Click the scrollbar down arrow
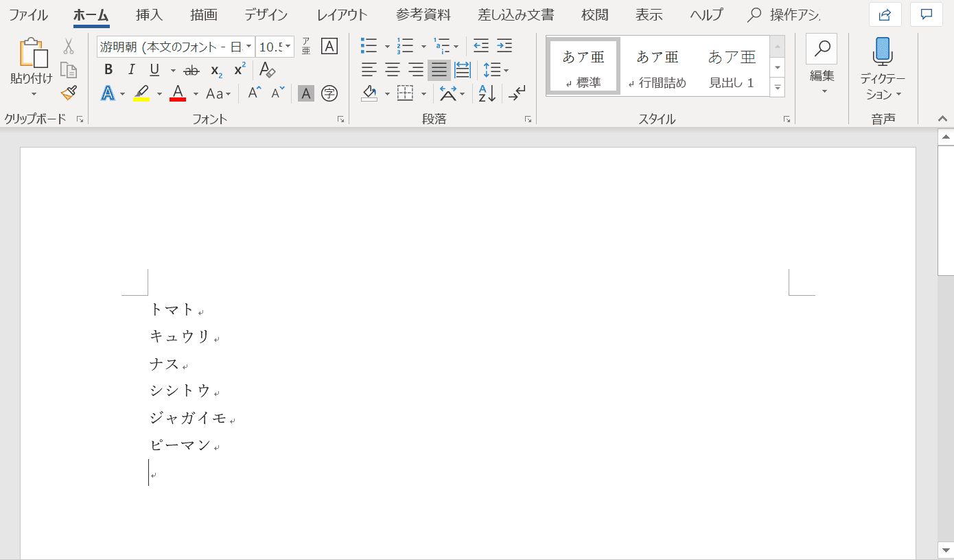Image resolution: width=954 pixels, height=560 pixels. [x=945, y=549]
